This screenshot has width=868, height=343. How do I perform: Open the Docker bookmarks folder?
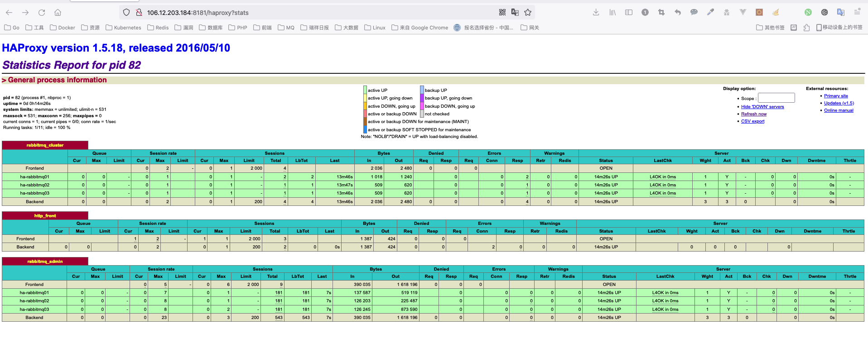tap(63, 28)
